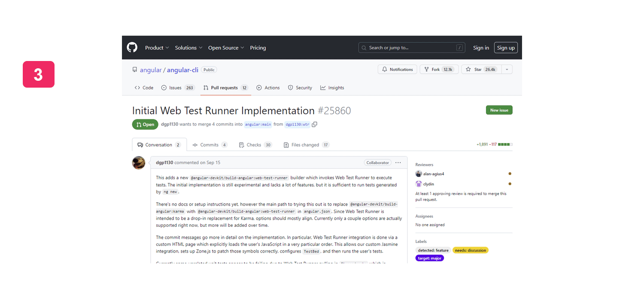Click the Sign in link

click(481, 48)
